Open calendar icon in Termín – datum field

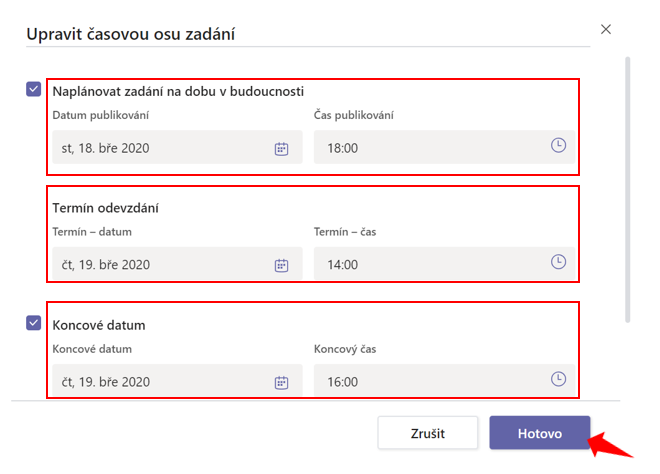click(281, 265)
